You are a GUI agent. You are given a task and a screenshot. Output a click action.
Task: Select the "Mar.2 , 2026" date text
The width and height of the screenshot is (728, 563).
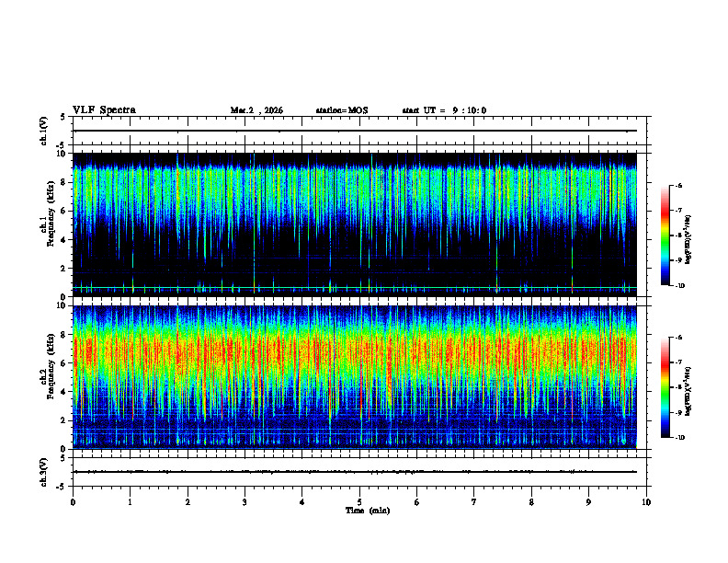click(256, 110)
